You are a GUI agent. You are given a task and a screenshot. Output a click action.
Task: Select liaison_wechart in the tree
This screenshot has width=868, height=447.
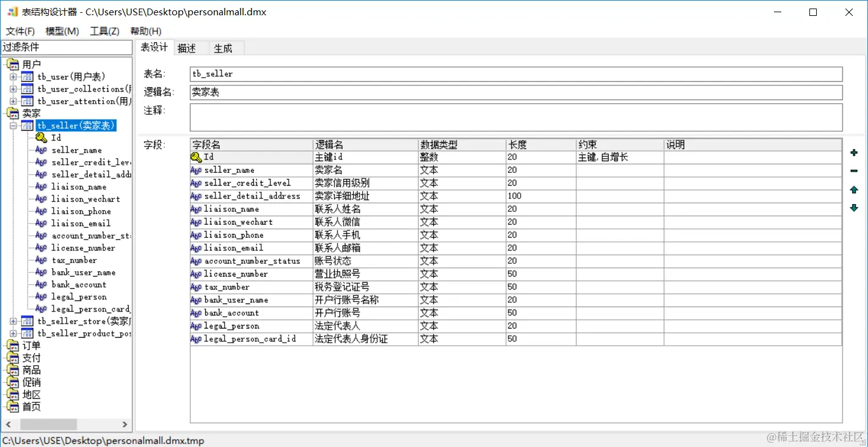pos(85,199)
